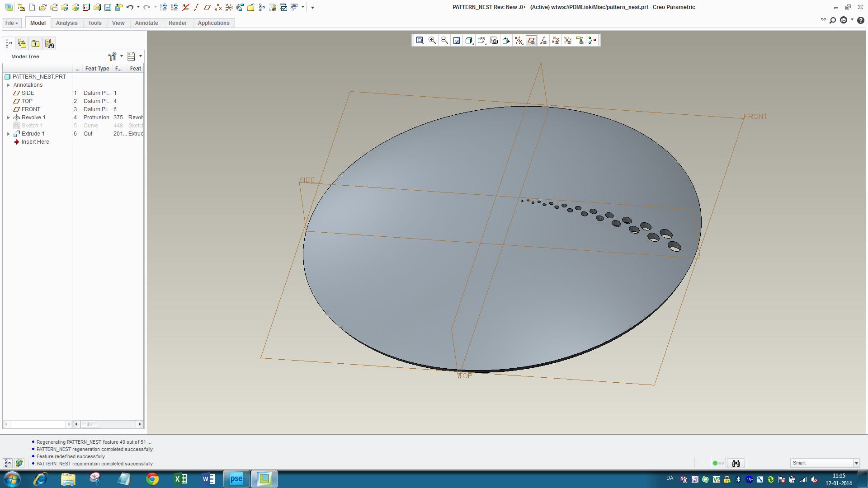Viewport: 868px width, 488px height.
Task: Select the Zoom Out tool
Action: click(444, 40)
